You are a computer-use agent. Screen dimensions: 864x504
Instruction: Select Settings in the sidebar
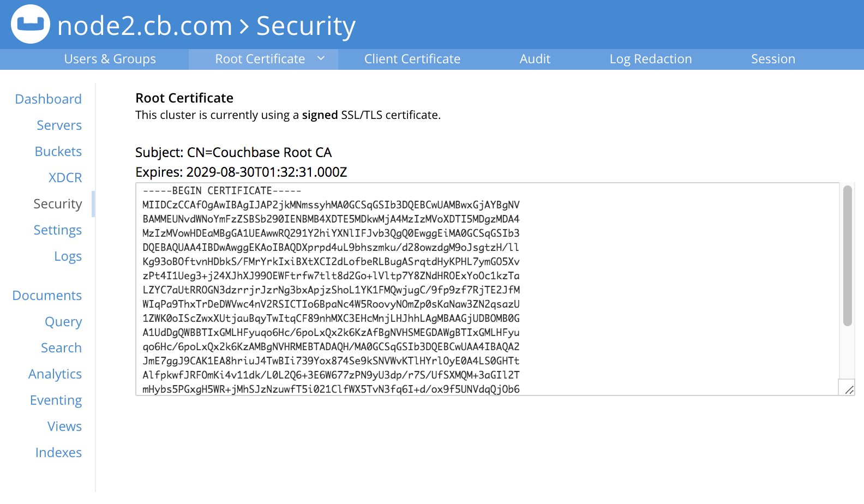[58, 230]
